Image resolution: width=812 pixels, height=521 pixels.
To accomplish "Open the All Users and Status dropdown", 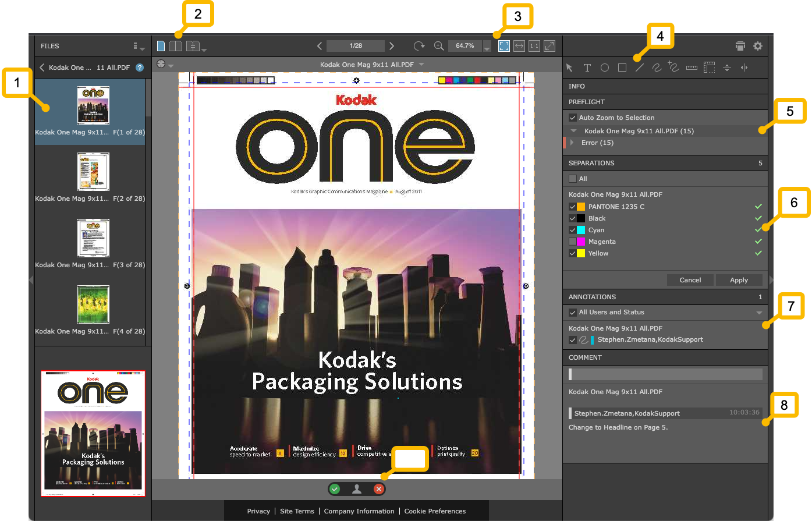I will [759, 313].
